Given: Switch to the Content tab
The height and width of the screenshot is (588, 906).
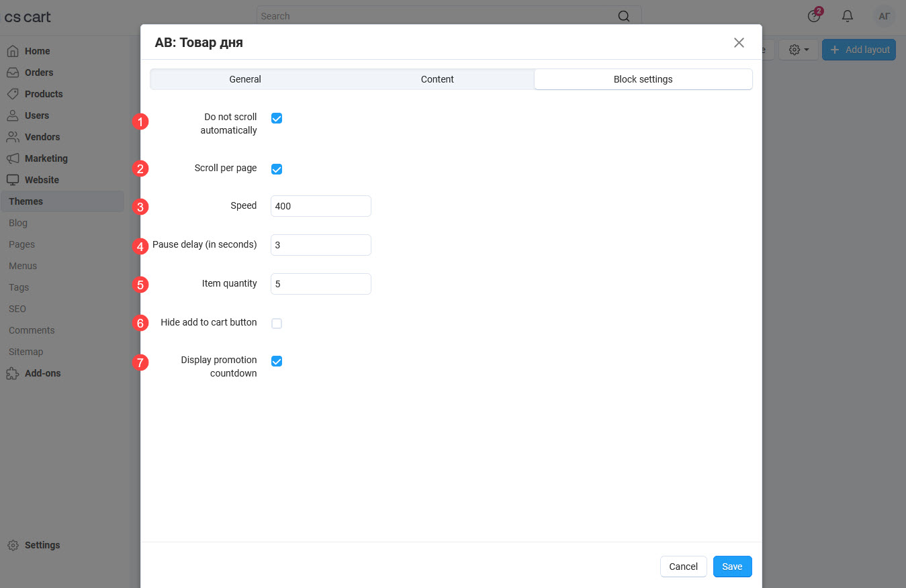Looking at the screenshot, I should pyautogui.click(x=437, y=79).
